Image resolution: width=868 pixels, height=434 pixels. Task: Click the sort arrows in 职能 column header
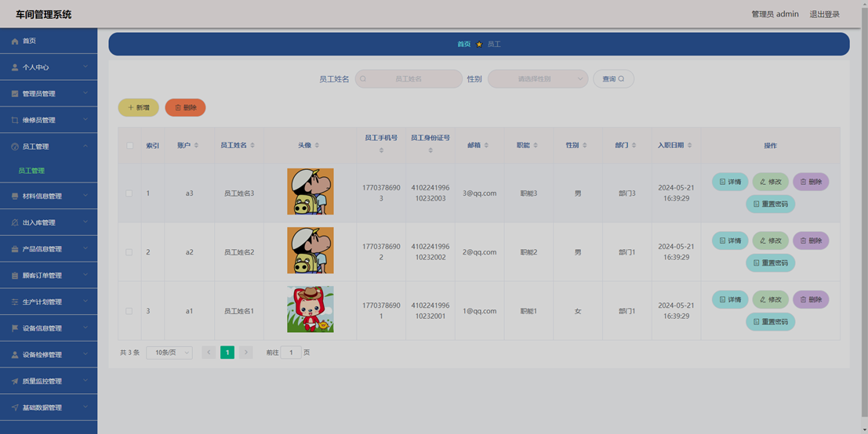pos(536,146)
